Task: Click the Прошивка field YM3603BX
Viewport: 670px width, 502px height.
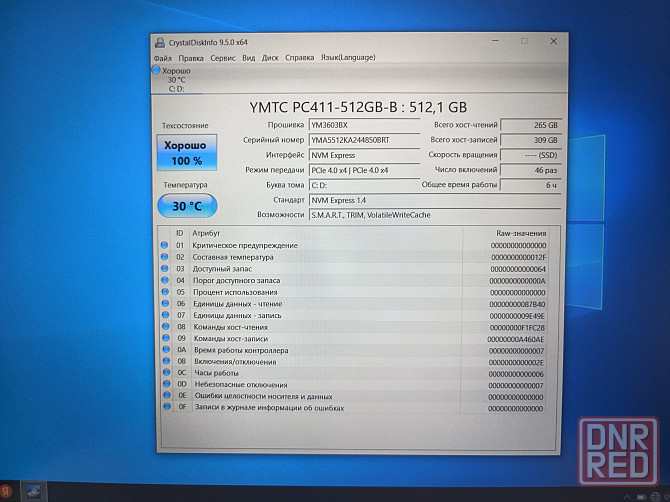Action: pos(364,125)
